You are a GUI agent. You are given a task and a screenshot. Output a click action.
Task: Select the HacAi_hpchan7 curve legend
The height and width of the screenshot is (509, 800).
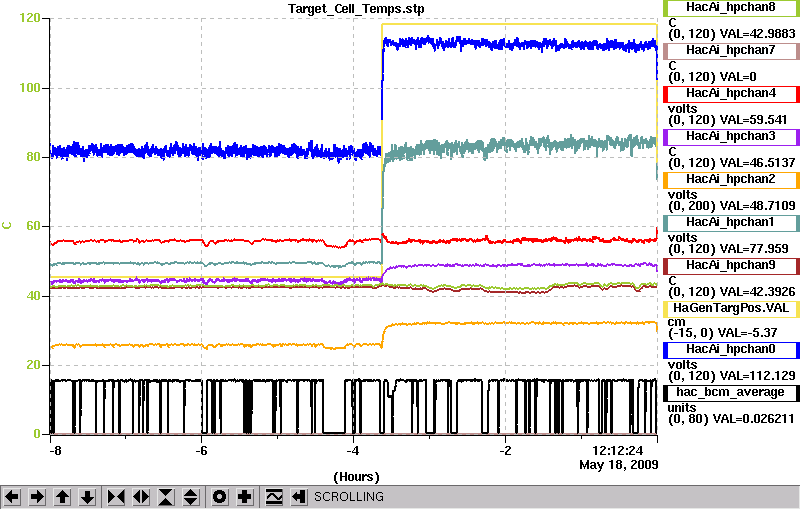(731, 50)
